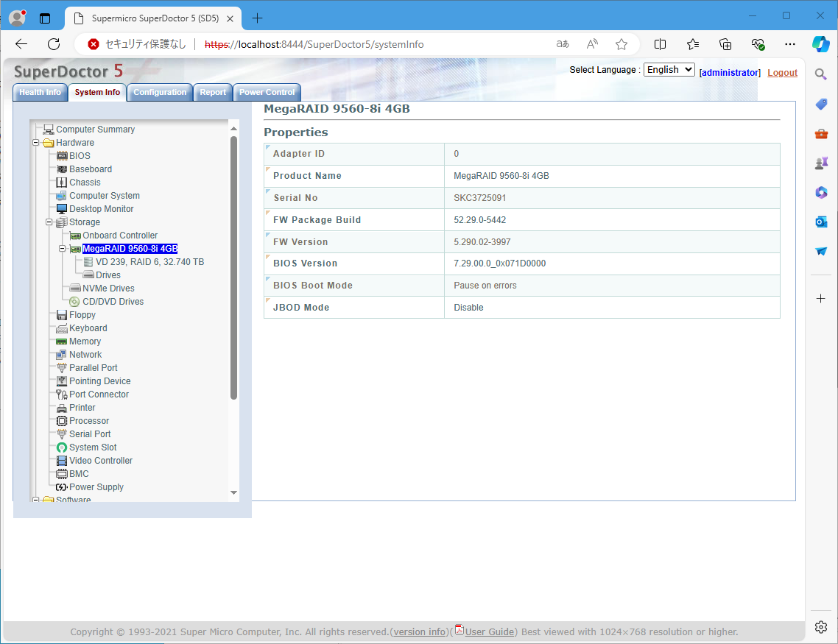This screenshot has height=644, width=838.
Task: Open browser Settings and more menu
Action: click(x=790, y=44)
